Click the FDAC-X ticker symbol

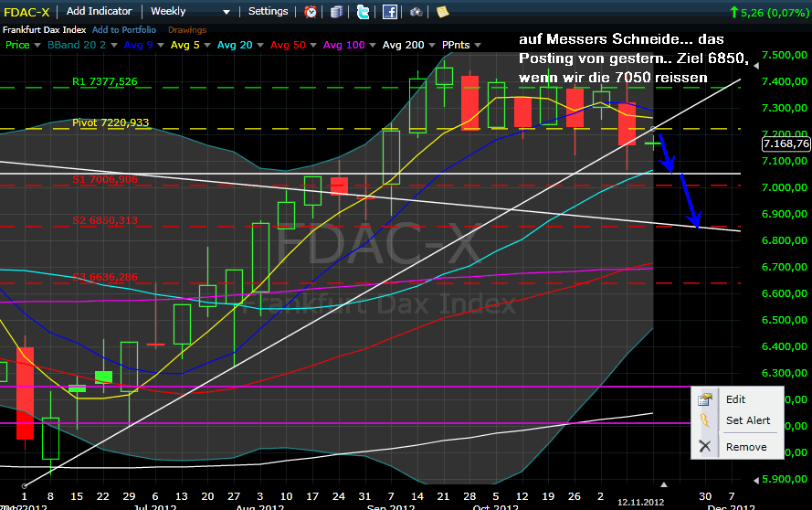click(26, 12)
